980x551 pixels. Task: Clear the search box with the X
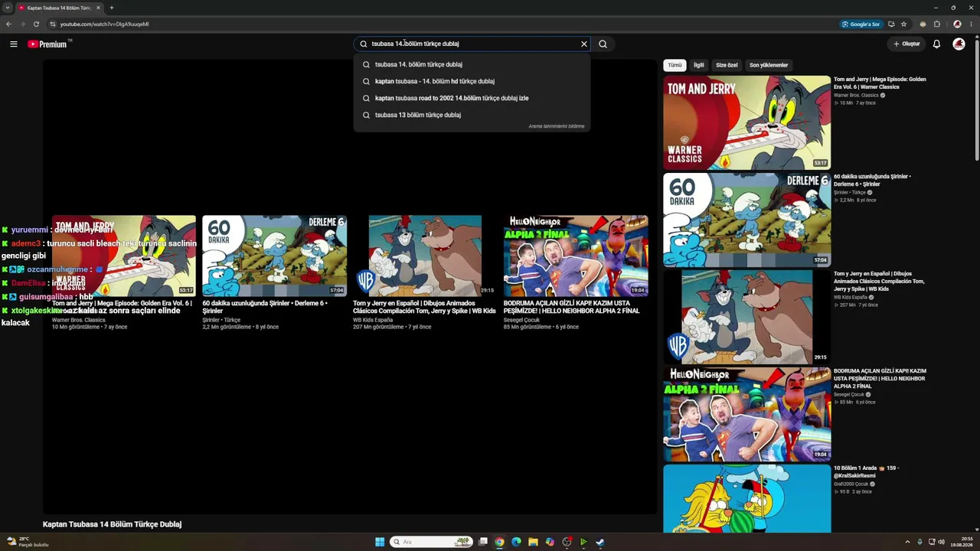click(x=584, y=44)
